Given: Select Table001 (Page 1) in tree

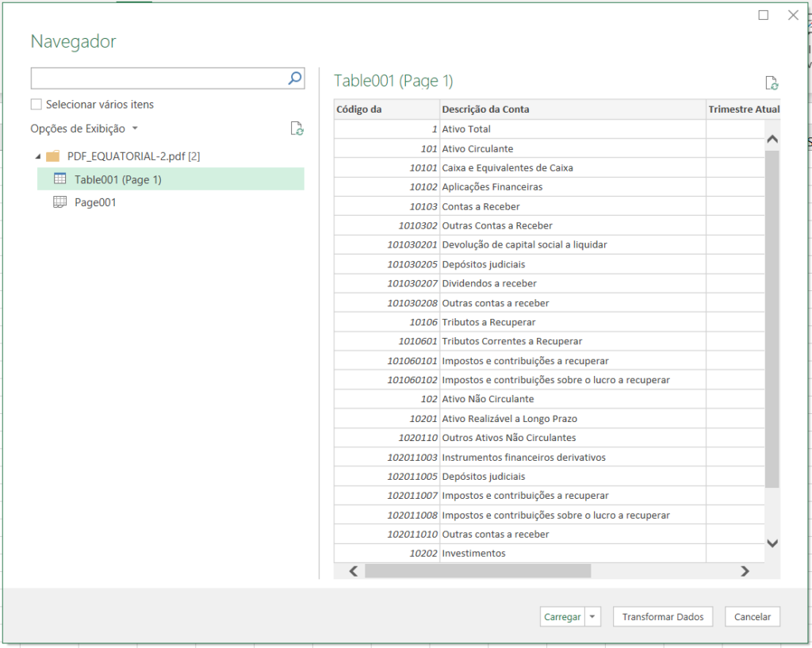Looking at the screenshot, I should (170, 179).
